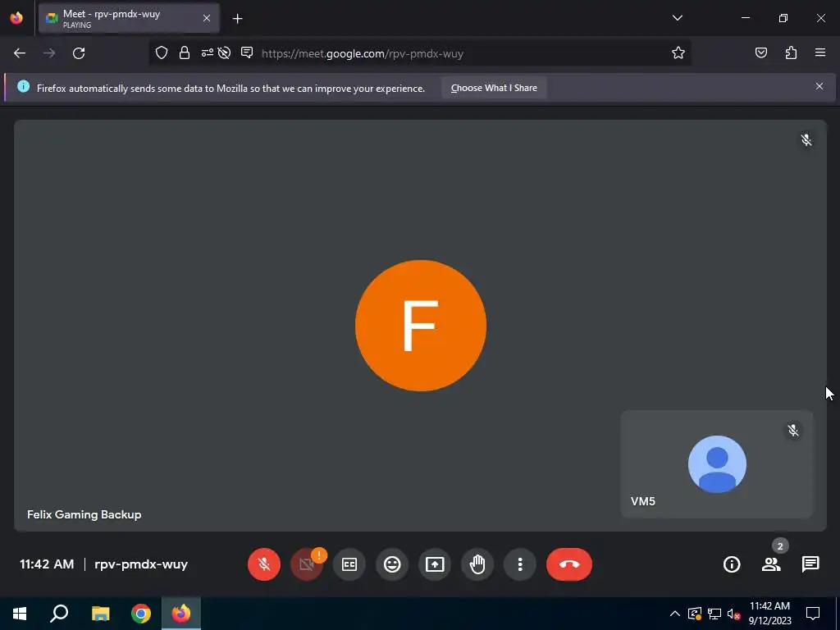Click the muted volume tray icon

pos(734,614)
